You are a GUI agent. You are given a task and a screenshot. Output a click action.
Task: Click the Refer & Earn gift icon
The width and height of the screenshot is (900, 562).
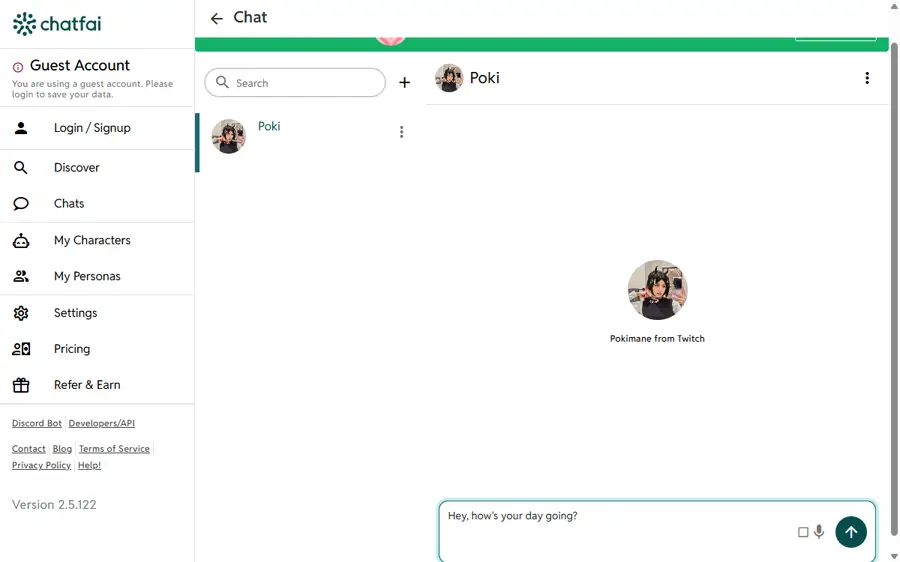pos(21,385)
